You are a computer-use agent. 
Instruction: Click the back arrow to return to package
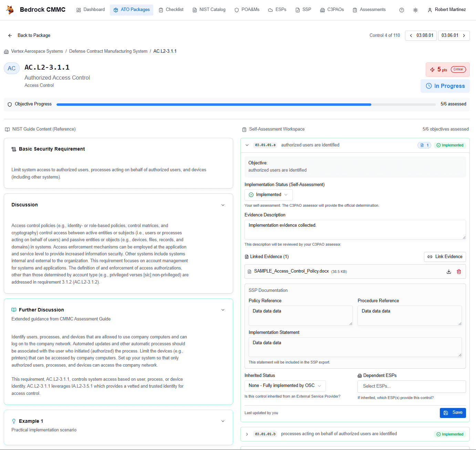tap(10, 35)
